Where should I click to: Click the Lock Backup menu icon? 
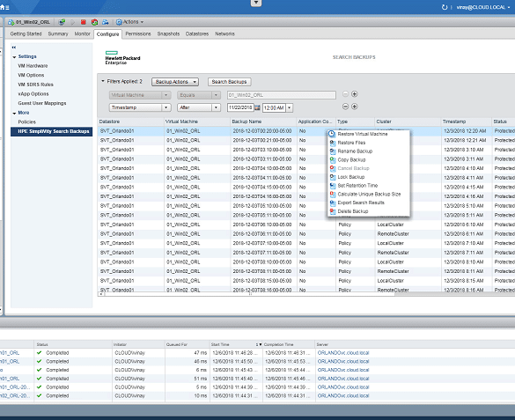pos(333,177)
